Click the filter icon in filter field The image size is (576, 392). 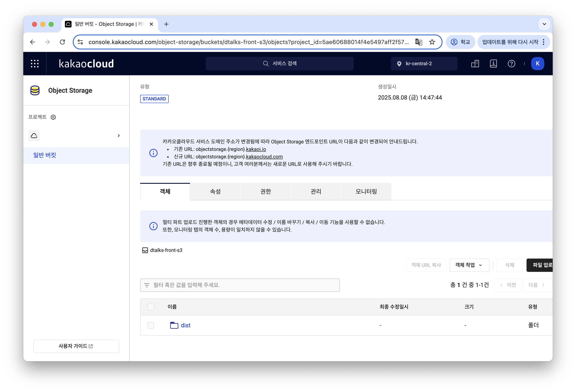coord(147,285)
